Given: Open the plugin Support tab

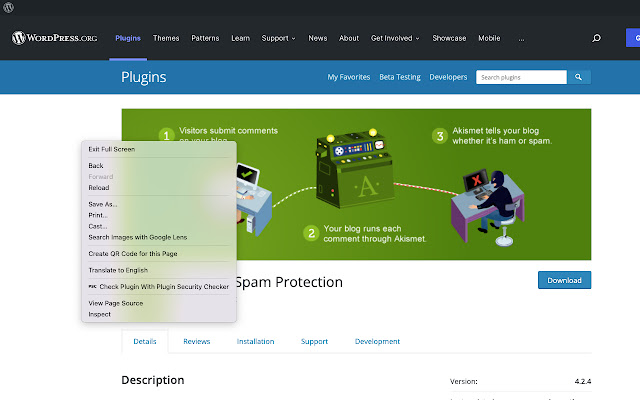Looking at the screenshot, I should pos(314,341).
